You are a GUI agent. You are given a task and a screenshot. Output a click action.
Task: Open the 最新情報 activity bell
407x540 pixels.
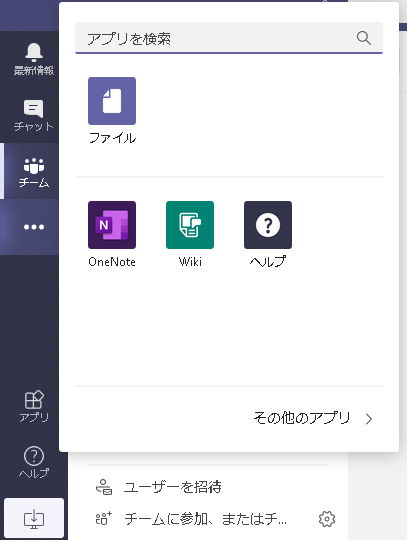33,59
